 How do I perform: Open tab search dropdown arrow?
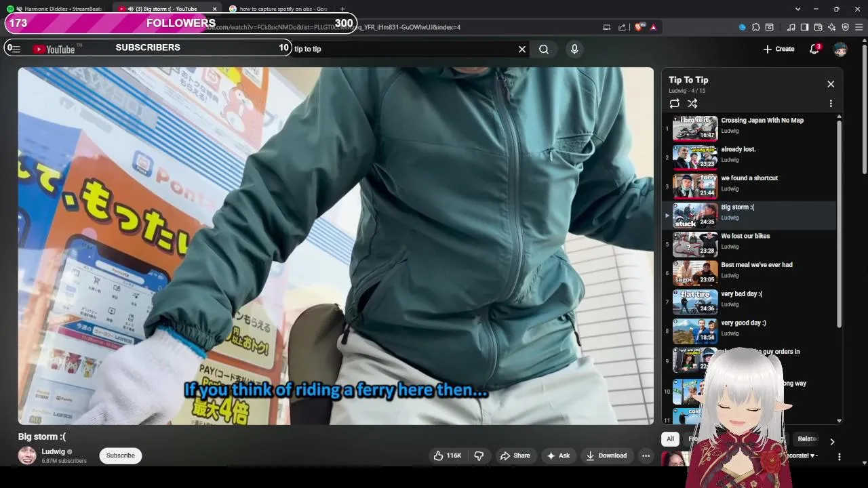pyautogui.click(x=797, y=9)
